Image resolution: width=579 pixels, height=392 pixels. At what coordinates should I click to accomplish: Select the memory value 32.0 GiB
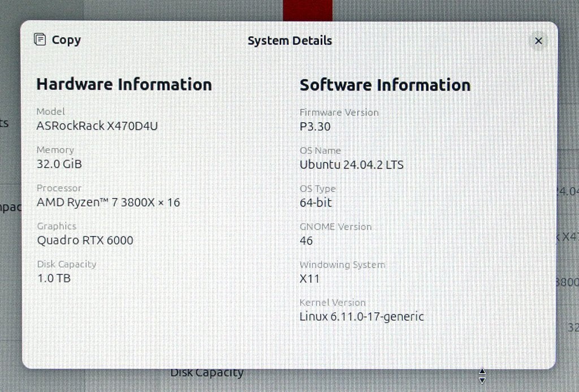tap(59, 164)
